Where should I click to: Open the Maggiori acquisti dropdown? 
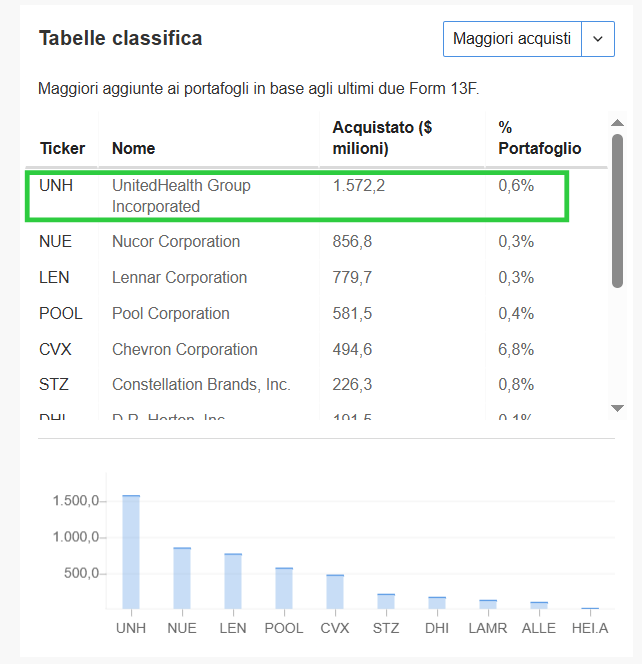(x=529, y=39)
